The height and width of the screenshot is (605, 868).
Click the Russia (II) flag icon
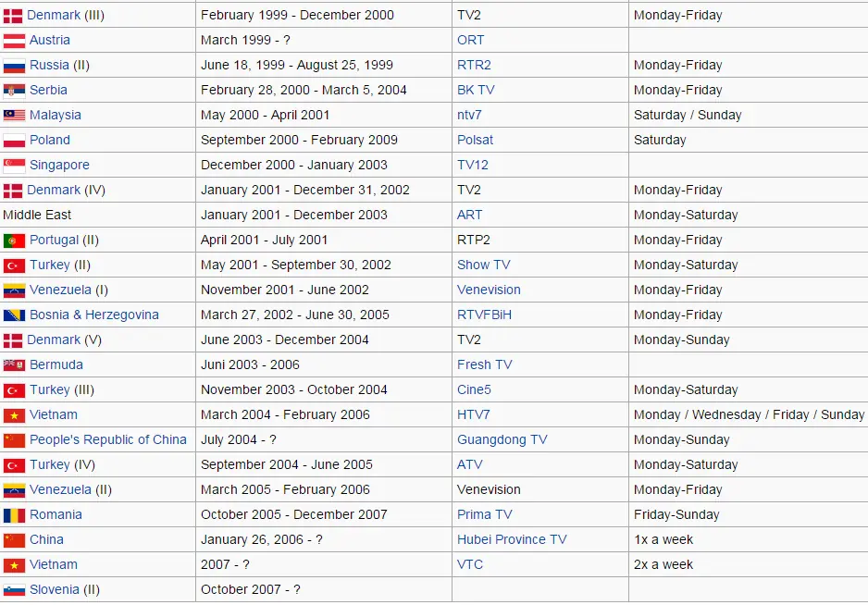point(14,66)
